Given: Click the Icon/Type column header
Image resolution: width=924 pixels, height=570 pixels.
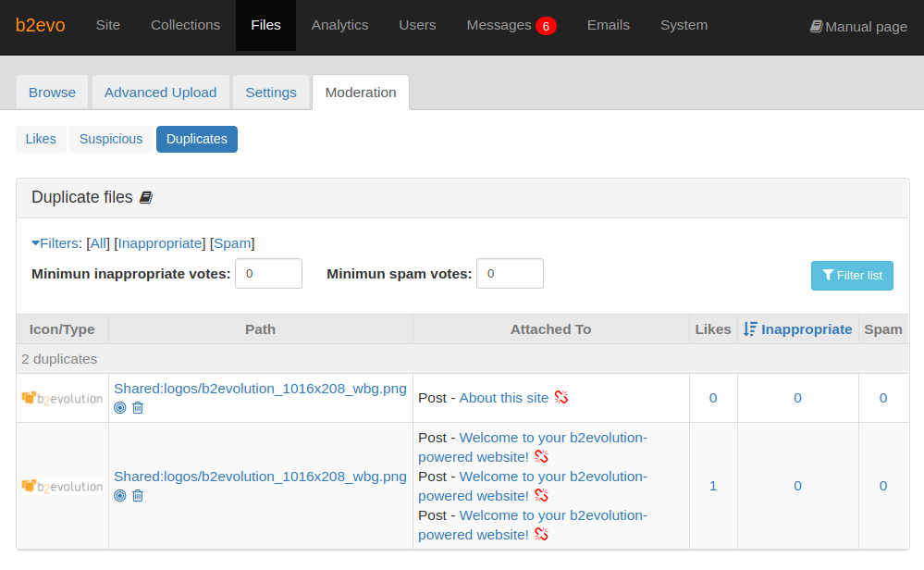Looking at the screenshot, I should (x=62, y=328).
